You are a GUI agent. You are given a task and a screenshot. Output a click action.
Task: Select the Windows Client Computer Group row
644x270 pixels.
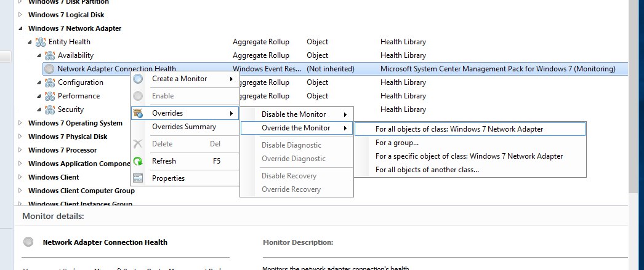(81, 191)
